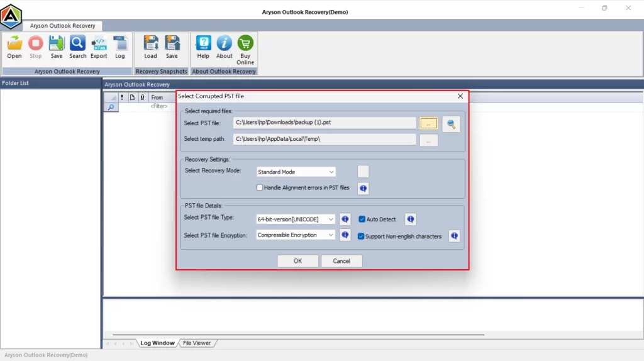
Task: Click info icon beside Support Non-english characters
Action: click(x=454, y=236)
